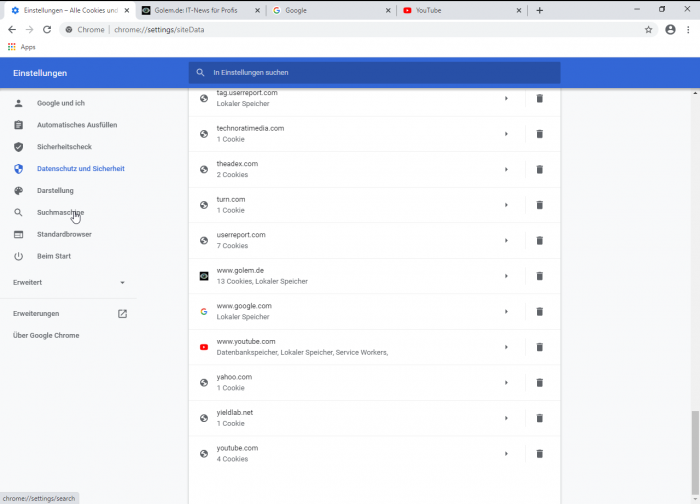Click the address bar URL

click(159, 29)
